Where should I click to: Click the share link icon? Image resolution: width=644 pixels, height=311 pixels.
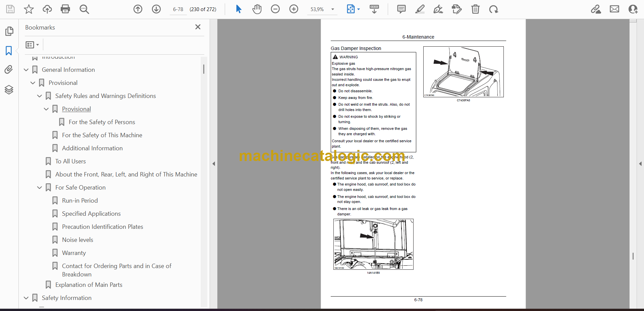click(596, 9)
